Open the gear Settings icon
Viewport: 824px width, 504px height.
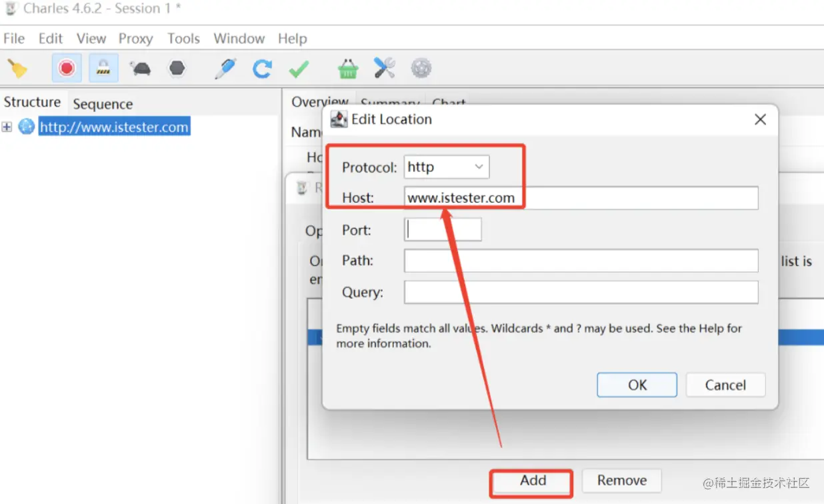tap(421, 68)
